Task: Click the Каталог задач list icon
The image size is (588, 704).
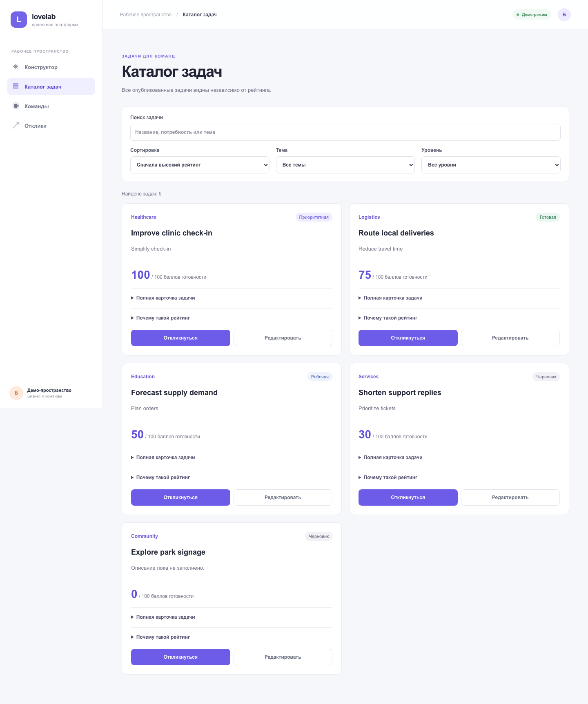Action: point(16,86)
